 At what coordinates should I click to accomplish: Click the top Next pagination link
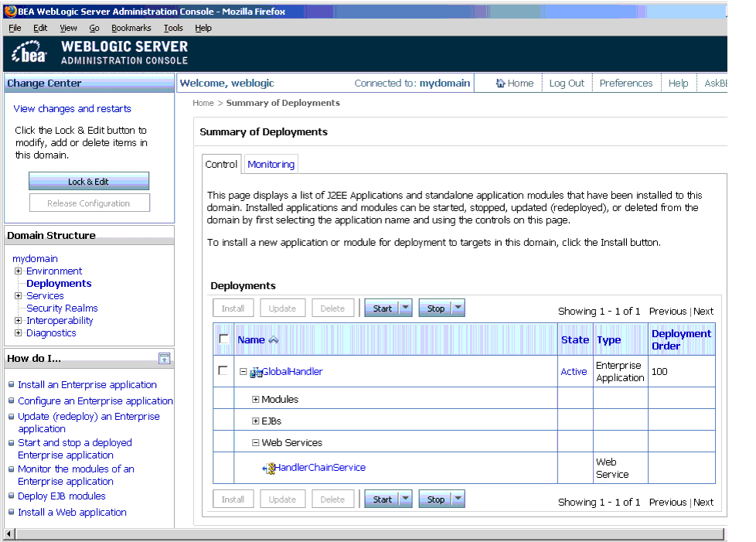[703, 311]
